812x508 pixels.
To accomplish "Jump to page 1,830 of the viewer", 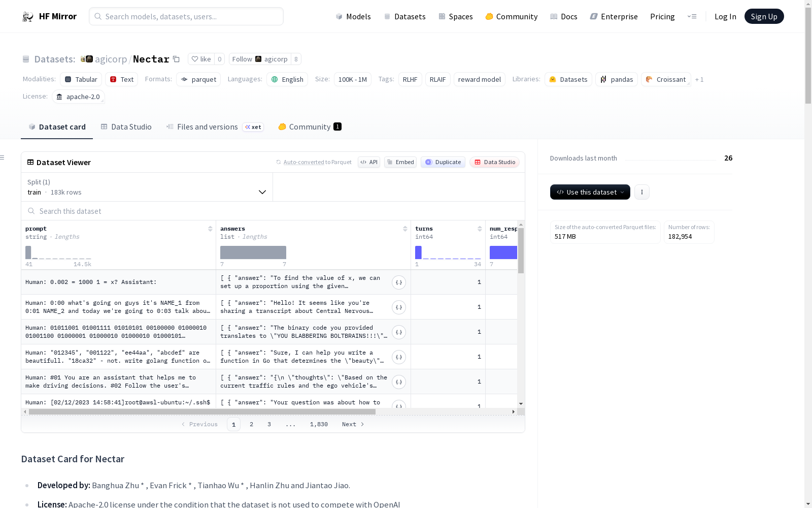I will click(x=319, y=424).
